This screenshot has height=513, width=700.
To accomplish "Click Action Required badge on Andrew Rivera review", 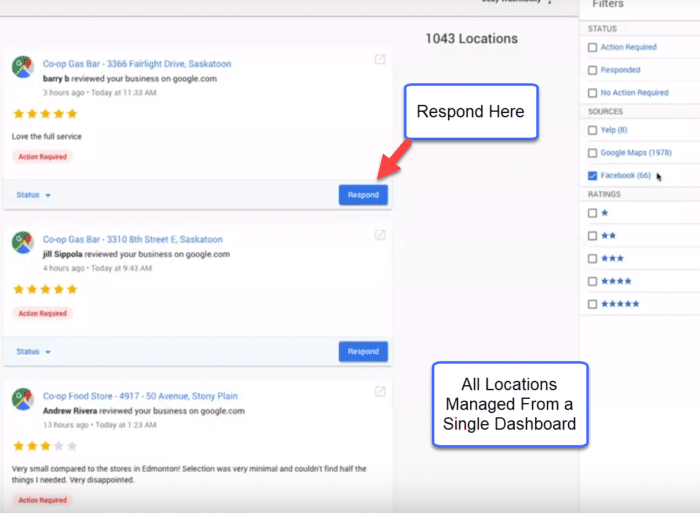I will coord(42,500).
